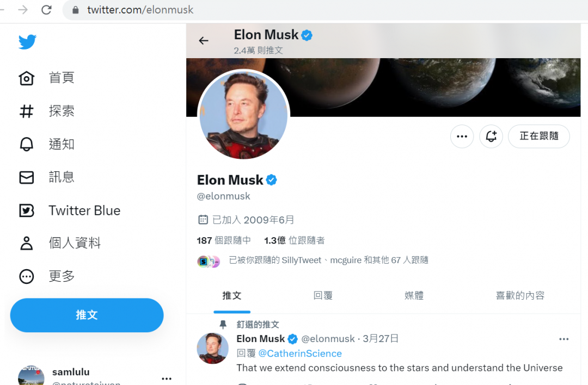This screenshot has height=385, width=588.
Task: Switch to the 回覆 replies tab
Action: 323,295
